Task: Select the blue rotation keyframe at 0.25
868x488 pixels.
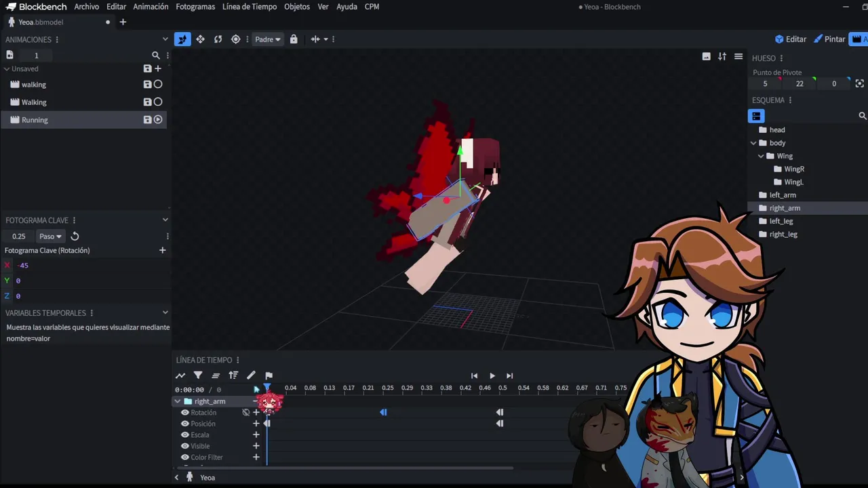Action: pos(383,412)
